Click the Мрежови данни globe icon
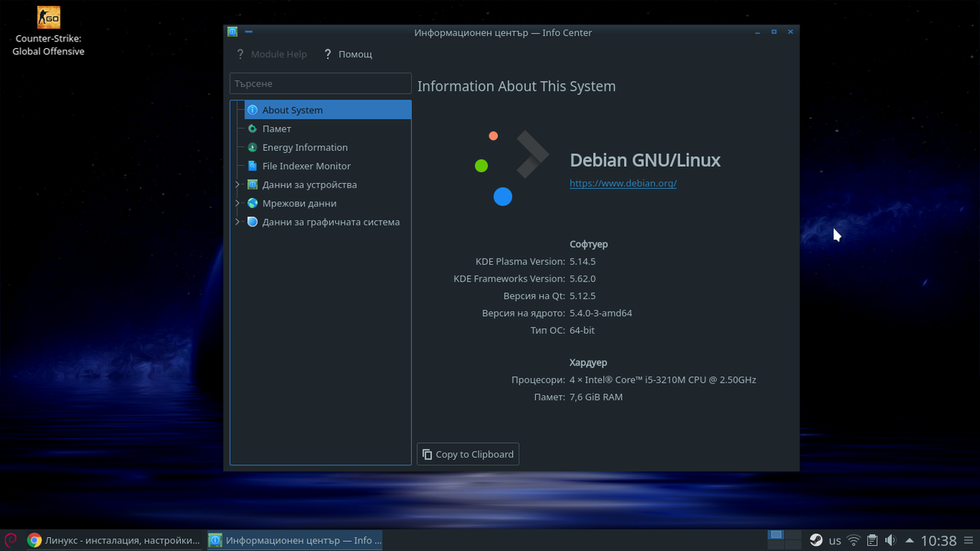Image resolution: width=980 pixels, height=551 pixels. pyautogui.click(x=253, y=204)
